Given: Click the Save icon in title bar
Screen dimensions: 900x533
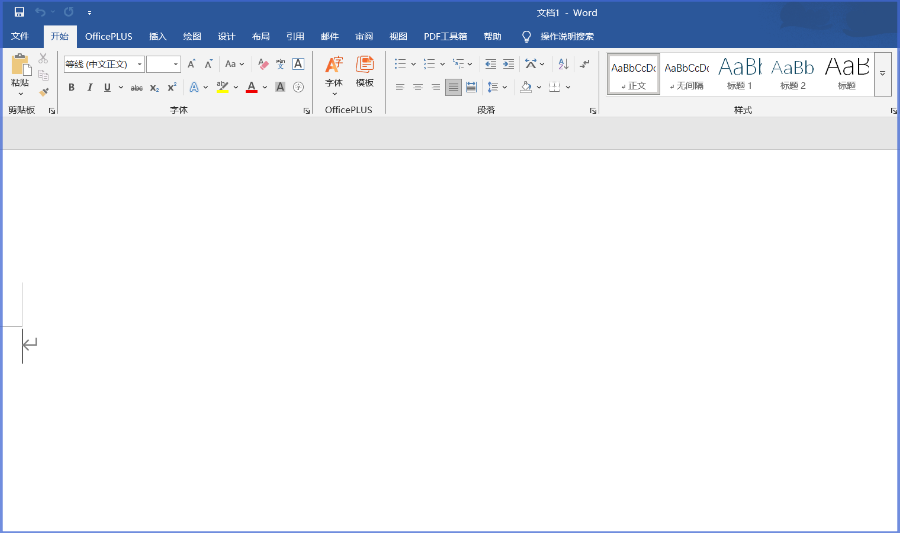Looking at the screenshot, I should 19,12.
